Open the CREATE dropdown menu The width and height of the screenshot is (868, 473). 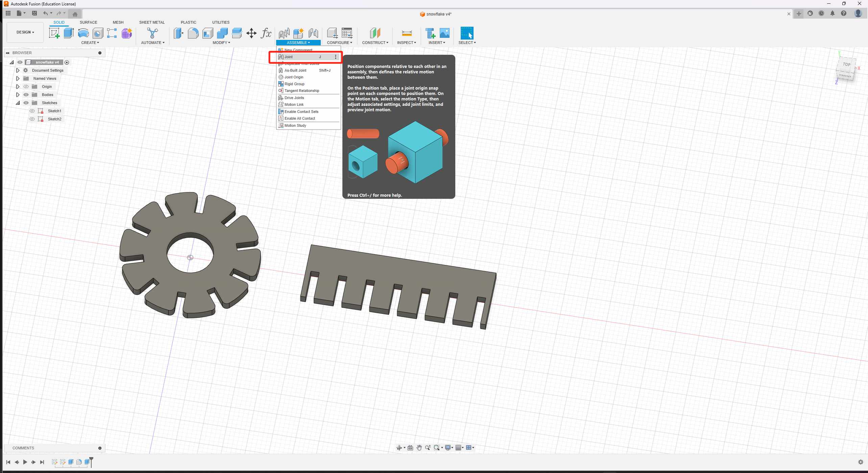pyautogui.click(x=90, y=43)
